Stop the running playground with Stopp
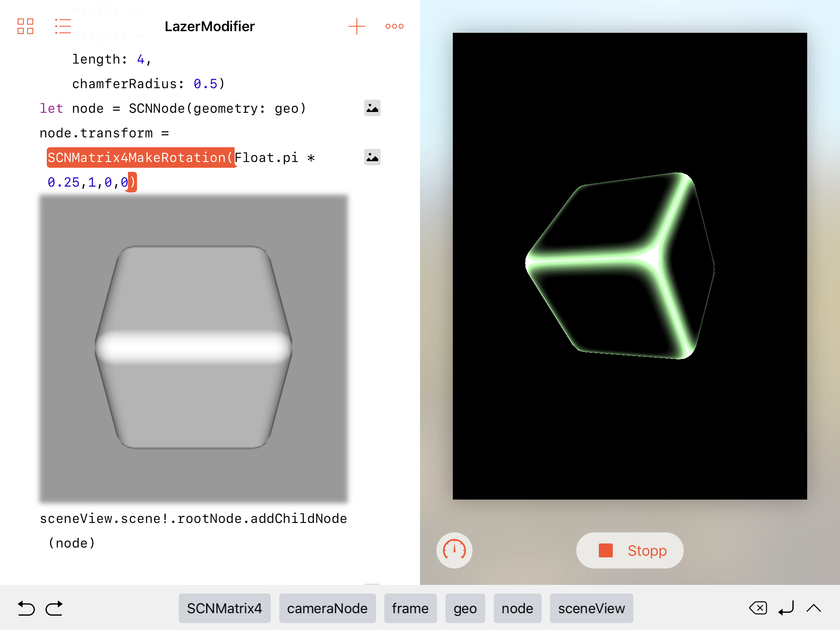This screenshot has height=630, width=840. 630,550
